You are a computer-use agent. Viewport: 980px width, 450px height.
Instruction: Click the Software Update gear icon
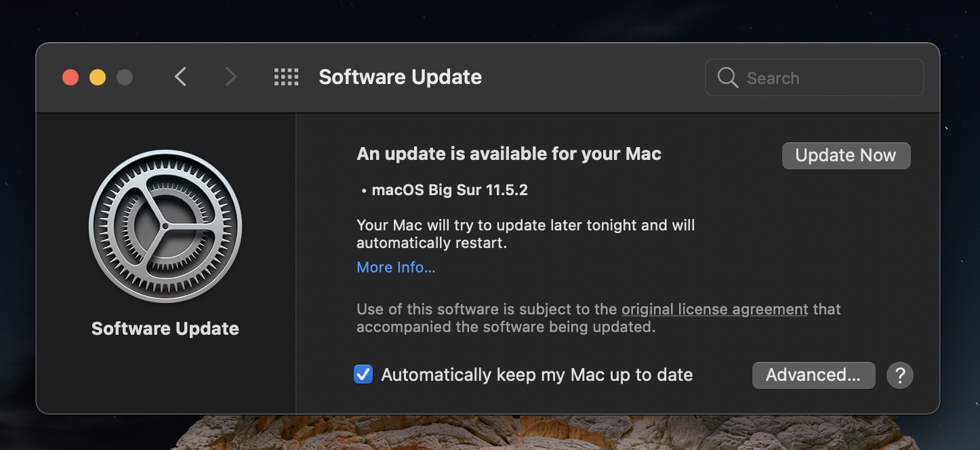click(165, 226)
